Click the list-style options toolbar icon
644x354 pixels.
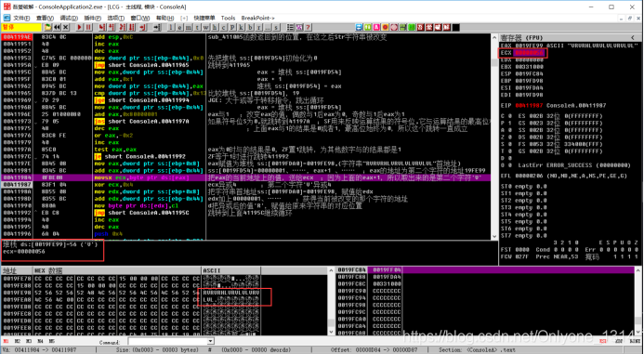tap(290, 27)
